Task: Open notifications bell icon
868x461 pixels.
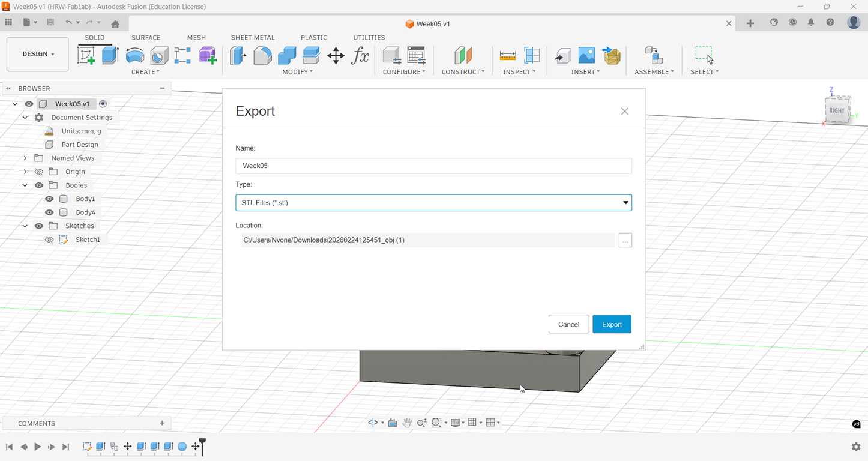Action: click(811, 22)
